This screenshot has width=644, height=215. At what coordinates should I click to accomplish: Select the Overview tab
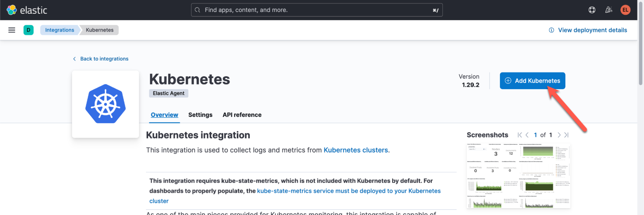(164, 115)
